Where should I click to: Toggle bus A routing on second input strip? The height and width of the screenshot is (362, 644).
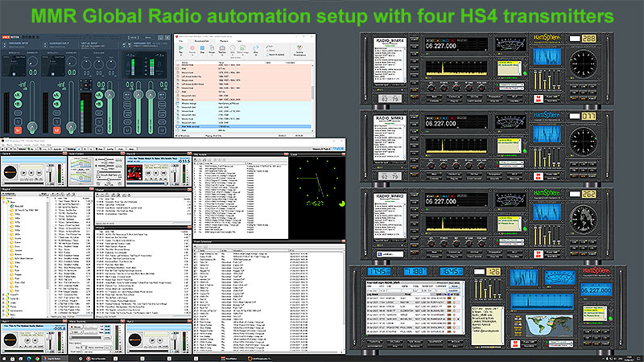tap(56, 95)
